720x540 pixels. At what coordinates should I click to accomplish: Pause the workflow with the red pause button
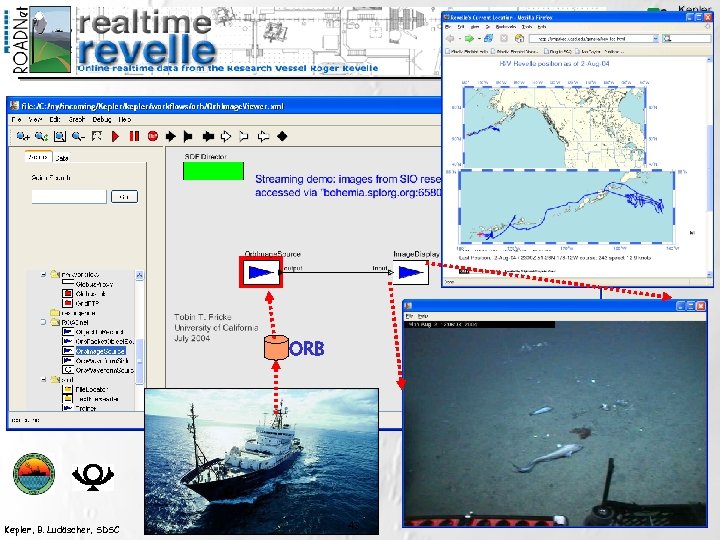pyautogui.click(x=134, y=136)
